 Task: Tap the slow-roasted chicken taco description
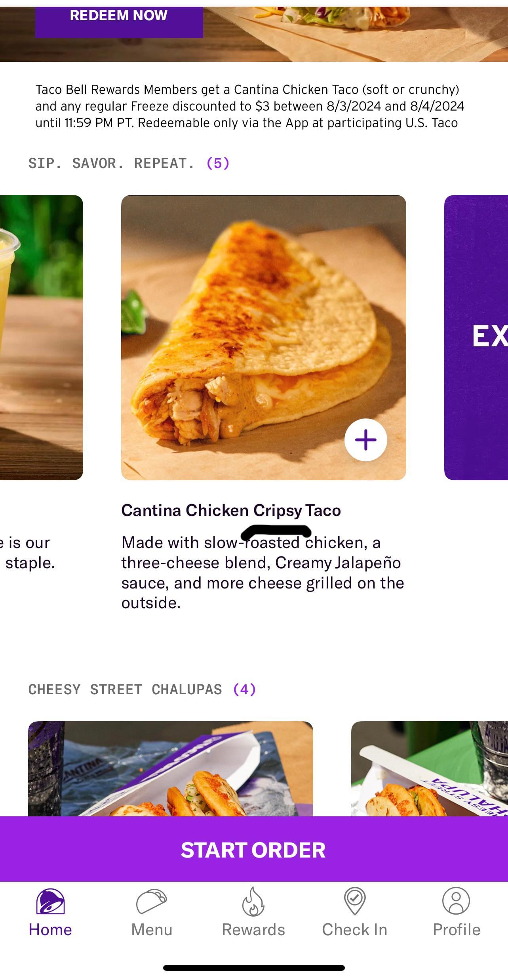point(262,573)
